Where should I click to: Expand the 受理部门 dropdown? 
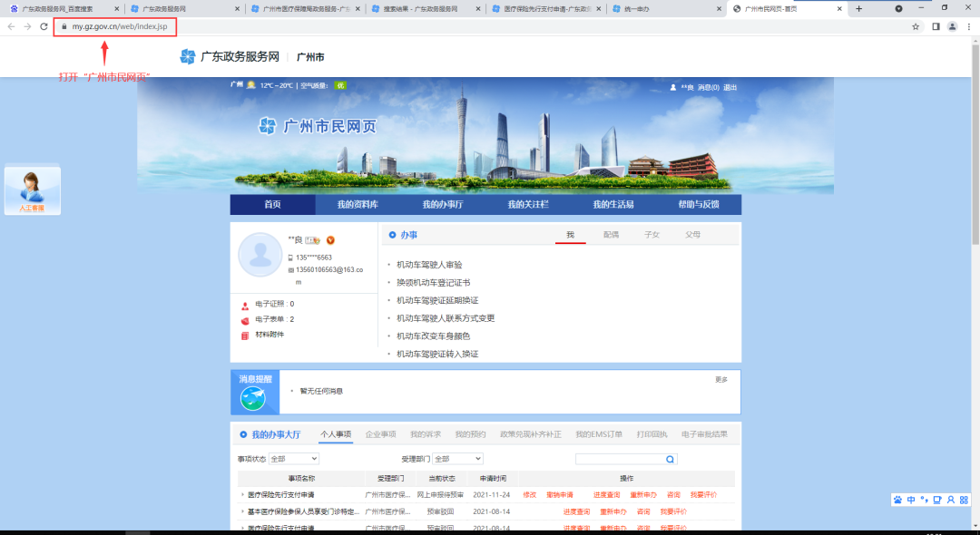(457, 459)
